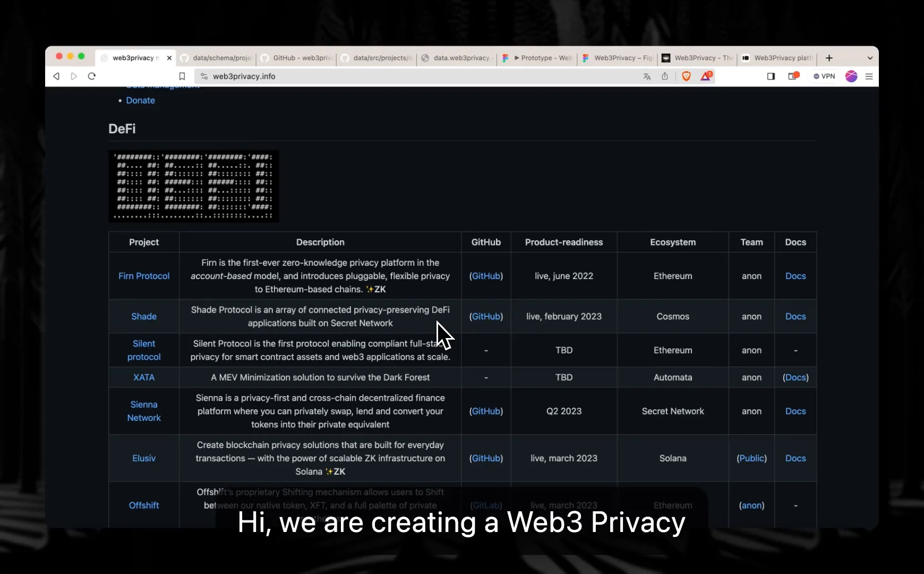Open the hamburger browser menu
924x574 pixels.
870,76
